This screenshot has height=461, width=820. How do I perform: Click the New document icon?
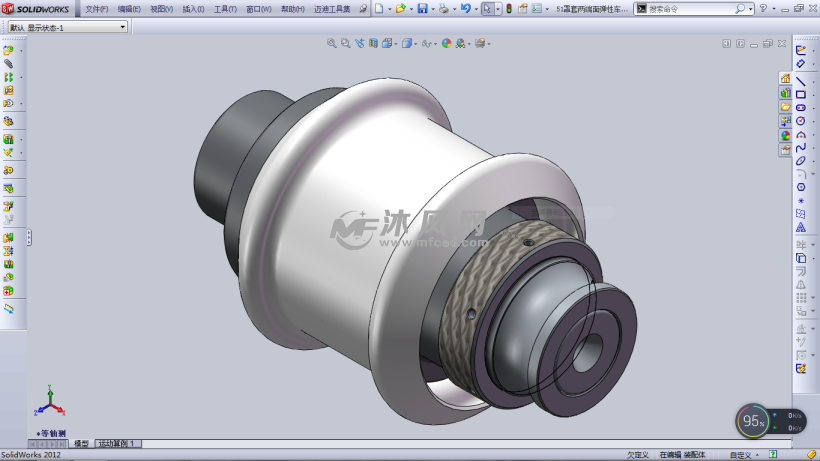point(378,9)
